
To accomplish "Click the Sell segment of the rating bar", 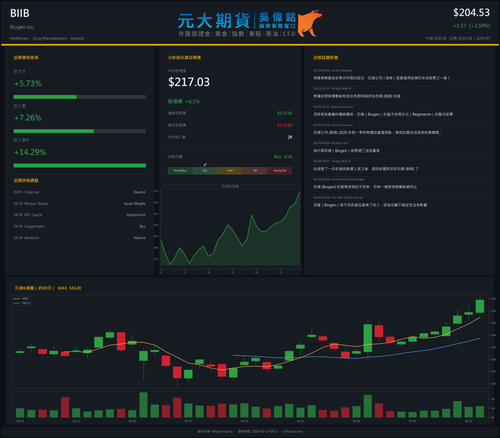I will tap(255, 171).
